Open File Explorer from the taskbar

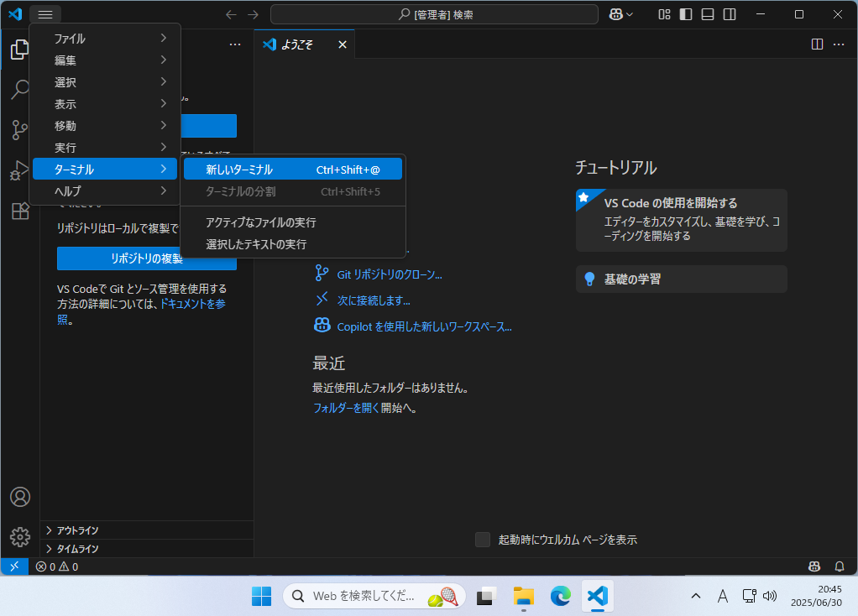pos(524,596)
